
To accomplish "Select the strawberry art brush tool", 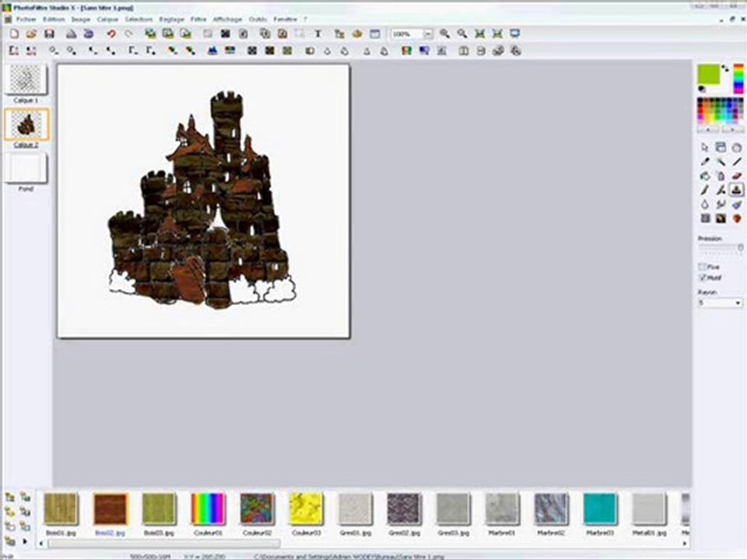I will (737, 219).
